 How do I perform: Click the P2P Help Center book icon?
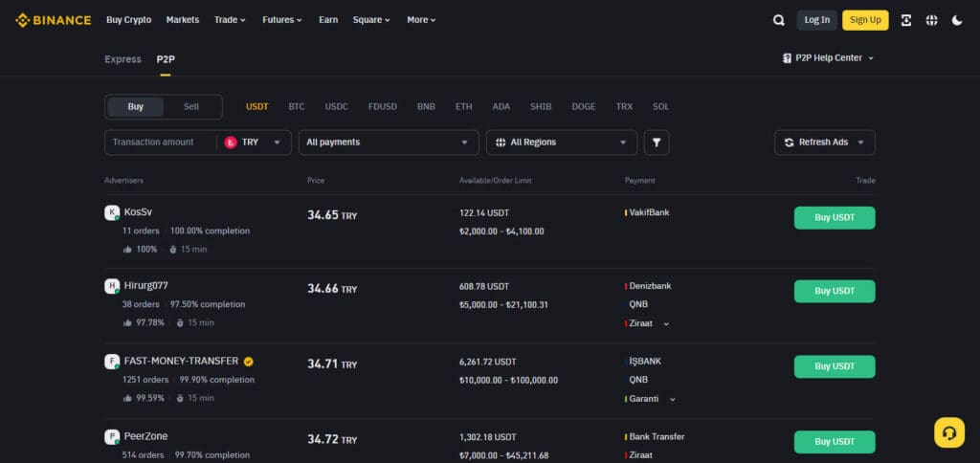[787, 58]
